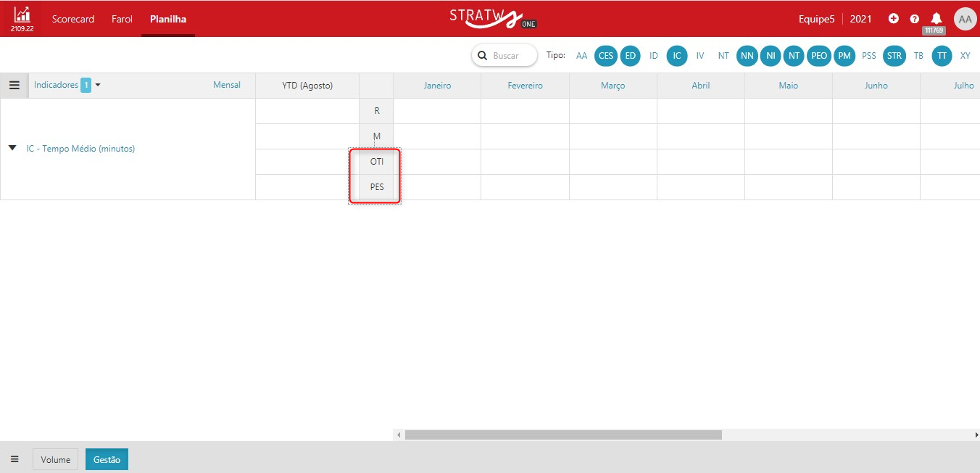980x473 pixels.
Task: Enable the TB type filter
Action: pos(918,56)
